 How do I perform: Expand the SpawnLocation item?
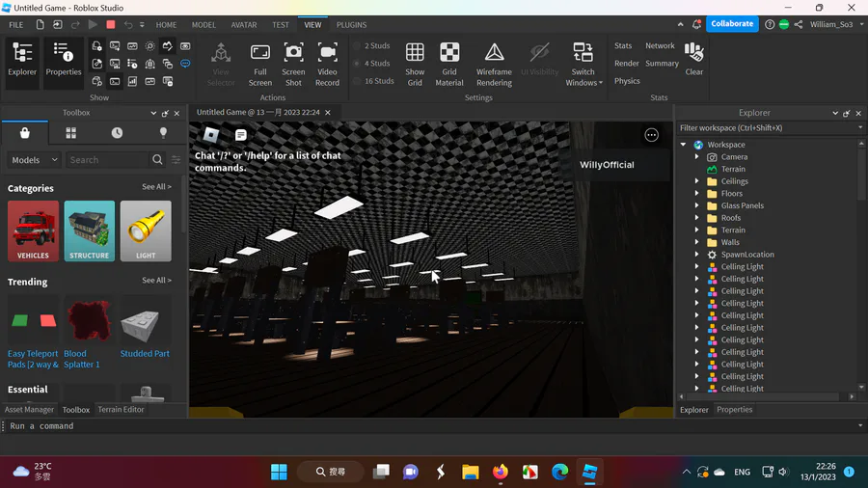tap(696, 255)
